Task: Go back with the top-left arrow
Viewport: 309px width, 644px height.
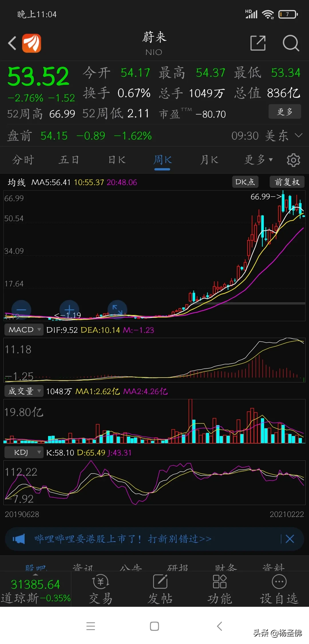Action: tap(12, 44)
